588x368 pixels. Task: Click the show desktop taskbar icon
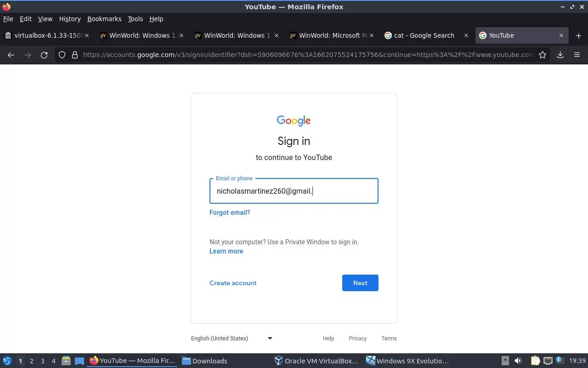79,361
